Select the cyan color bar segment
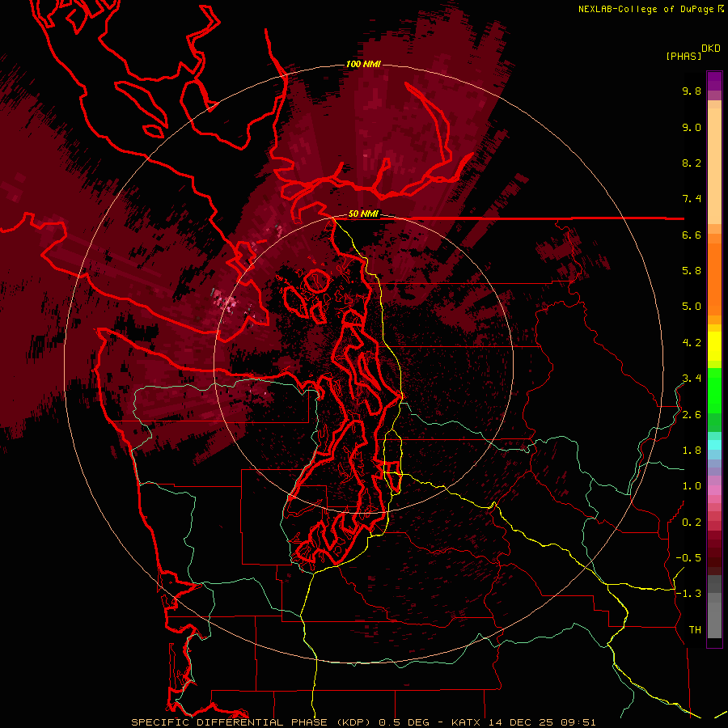Screen dimensions: 728x728 tap(714, 445)
